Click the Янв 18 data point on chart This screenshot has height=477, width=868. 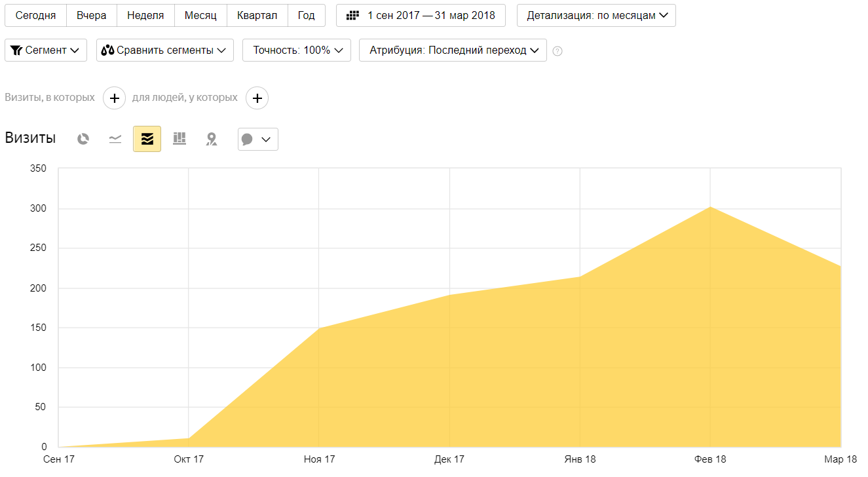[580, 277]
